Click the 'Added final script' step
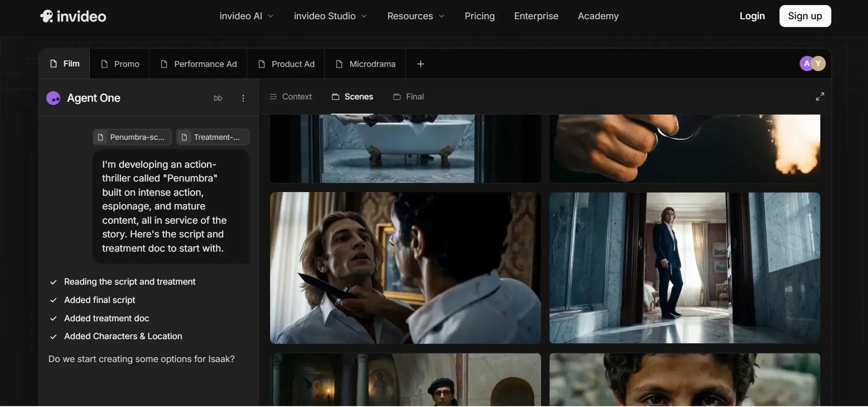 [100, 300]
